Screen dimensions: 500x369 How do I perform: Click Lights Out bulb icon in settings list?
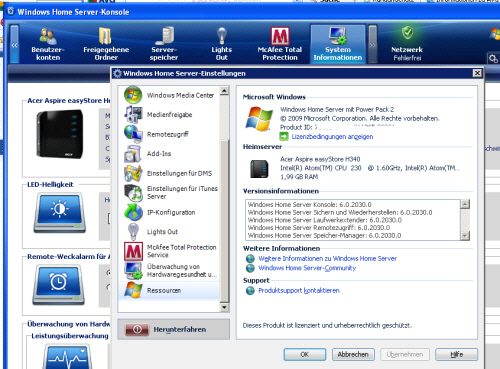point(133,232)
